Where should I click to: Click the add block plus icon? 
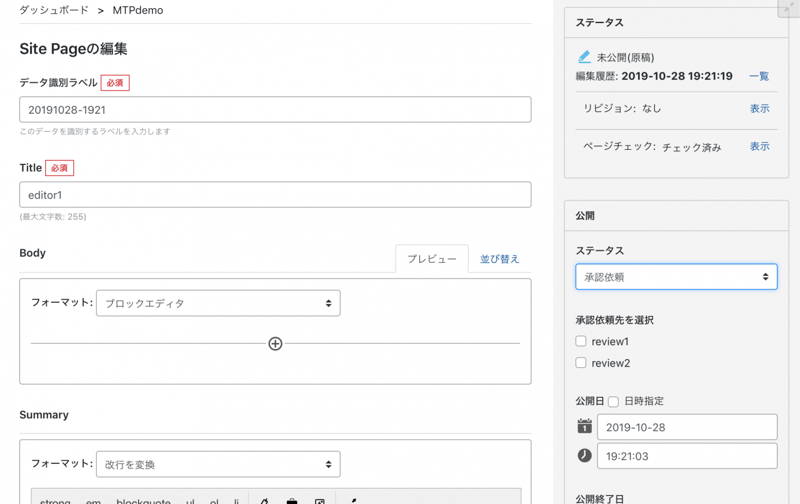pos(275,344)
